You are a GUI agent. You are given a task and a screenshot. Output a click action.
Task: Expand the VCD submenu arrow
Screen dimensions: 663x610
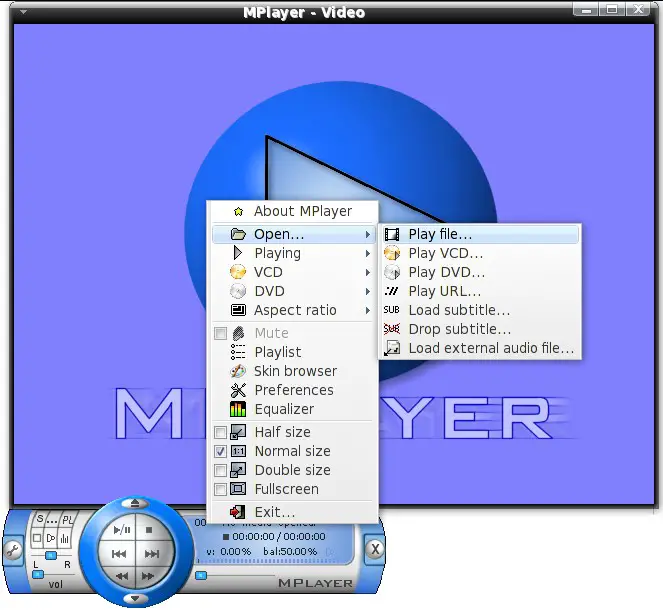coord(368,273)
